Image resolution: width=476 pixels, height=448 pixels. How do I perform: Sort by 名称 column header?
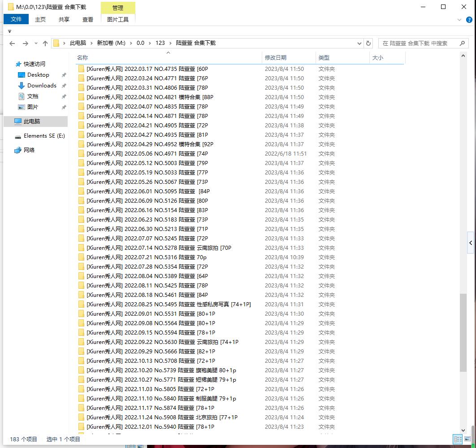(169, 58)
